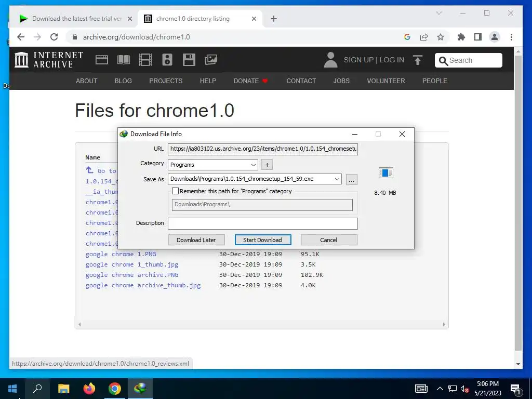Screen dimensions: 532x399
Task: Open taskbar Search magnifier
Action: [x=37, y=389]
